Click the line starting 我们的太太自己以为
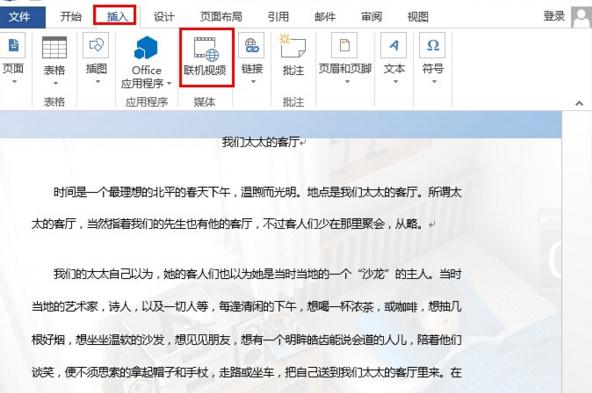This screenshot has width=592, height=393. click(257, 274)
